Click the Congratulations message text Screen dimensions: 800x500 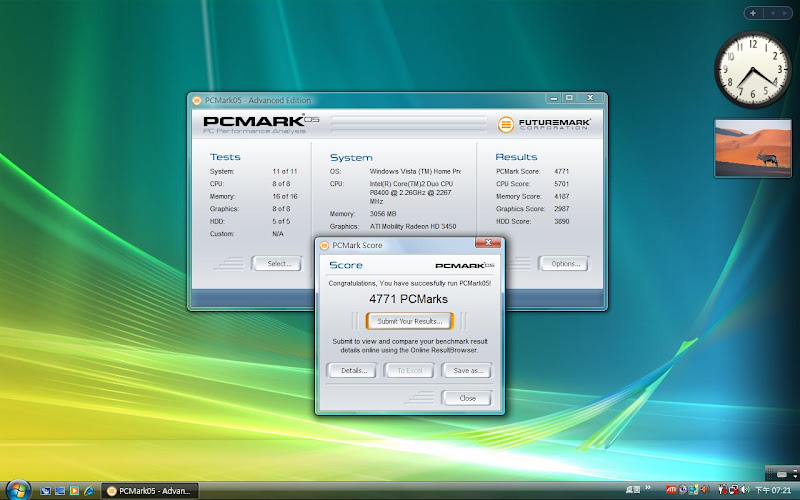coord(410,283)
